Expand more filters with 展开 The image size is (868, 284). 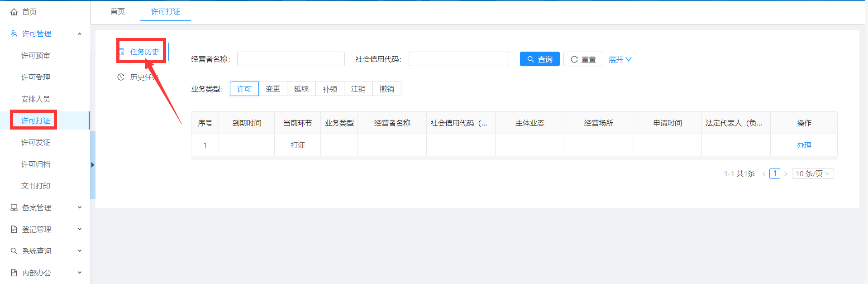(620, 60)
